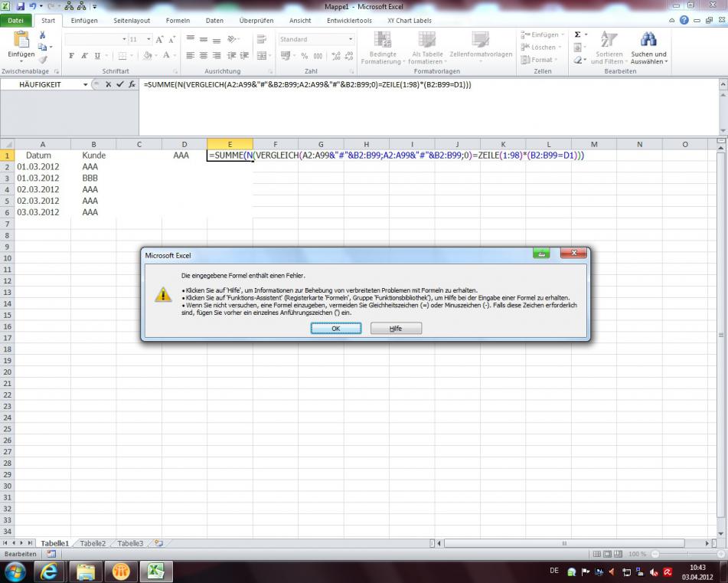The image size is (728, 583).
Task: Click the increase font size icon
Action: [x=159, y=40]
